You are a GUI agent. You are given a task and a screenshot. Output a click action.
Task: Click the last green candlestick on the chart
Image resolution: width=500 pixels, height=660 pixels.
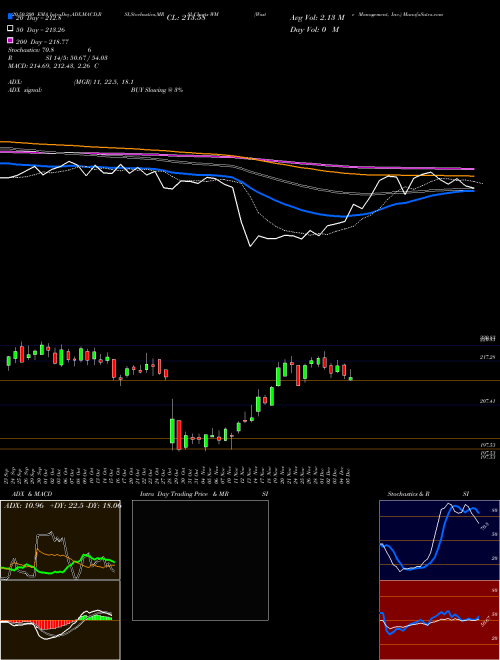click(351, 378)
